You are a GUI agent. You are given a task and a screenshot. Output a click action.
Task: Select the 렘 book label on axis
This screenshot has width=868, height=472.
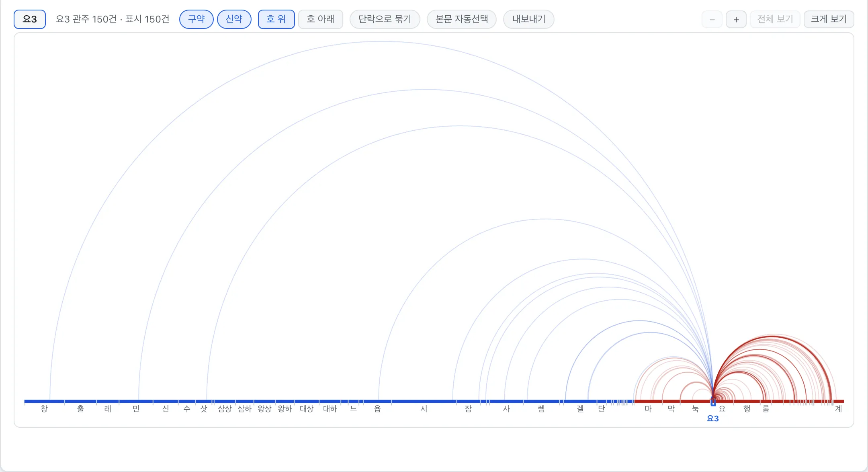click(x=541, y=409)
